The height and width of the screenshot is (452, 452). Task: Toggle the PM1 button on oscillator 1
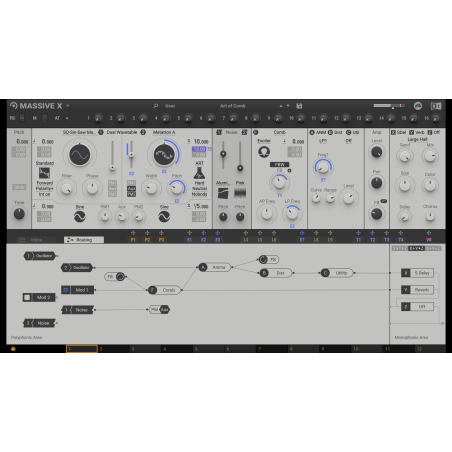[112, 183]
